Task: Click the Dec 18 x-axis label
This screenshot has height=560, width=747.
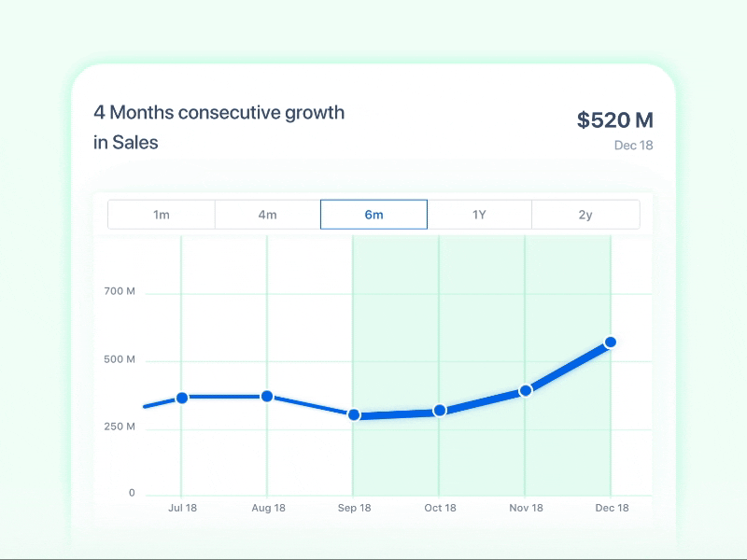Action: (612, 508)
